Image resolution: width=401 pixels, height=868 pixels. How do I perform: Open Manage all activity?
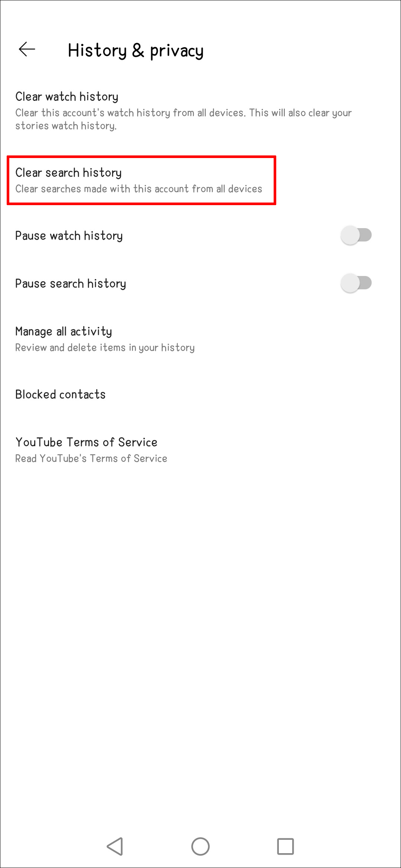pos(63,331)
